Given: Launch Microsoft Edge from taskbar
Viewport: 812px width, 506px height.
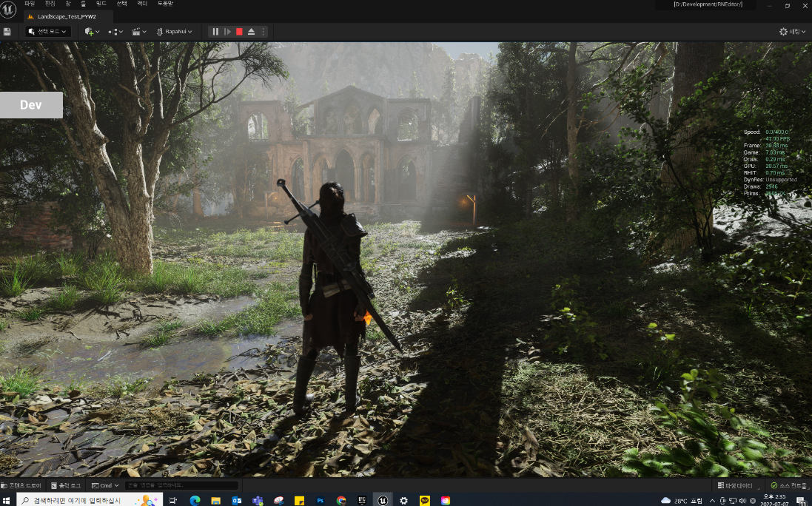Looking at the screenshot, I should coord(195,500).
